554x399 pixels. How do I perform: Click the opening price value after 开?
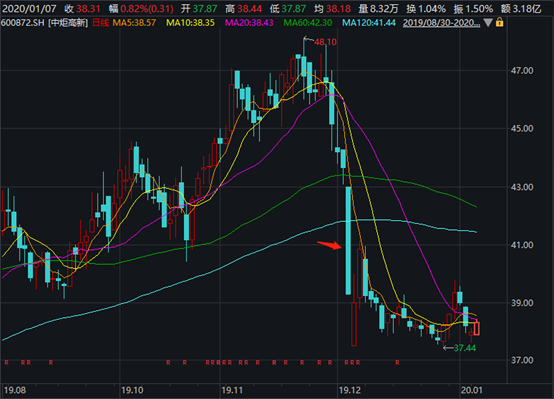(x=205, y=8)
